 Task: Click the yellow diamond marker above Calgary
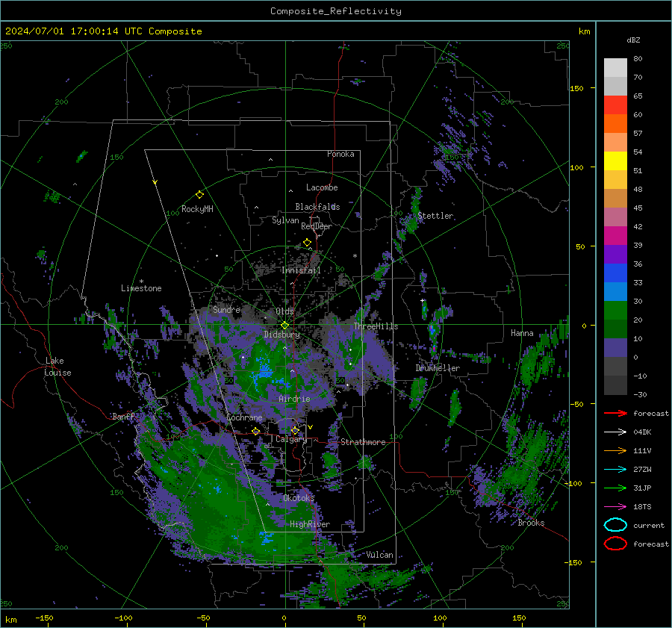pos(295,430)
